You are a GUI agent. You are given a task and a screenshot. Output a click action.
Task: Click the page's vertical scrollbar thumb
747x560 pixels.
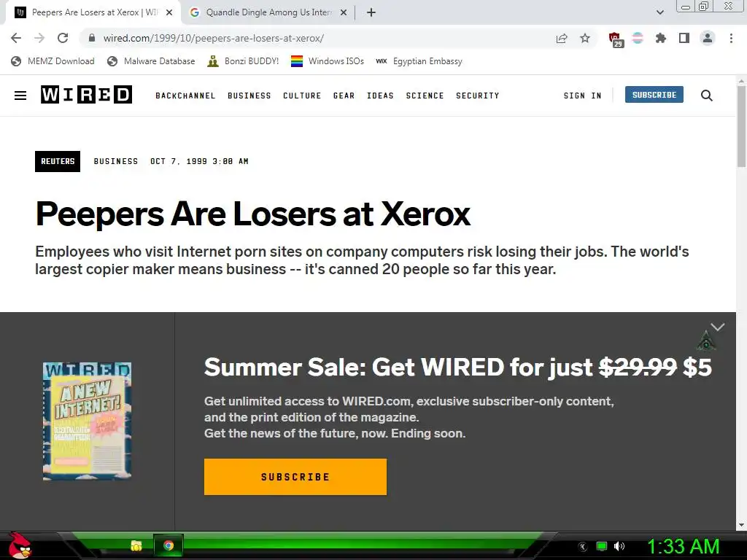(x=741, y=126)
